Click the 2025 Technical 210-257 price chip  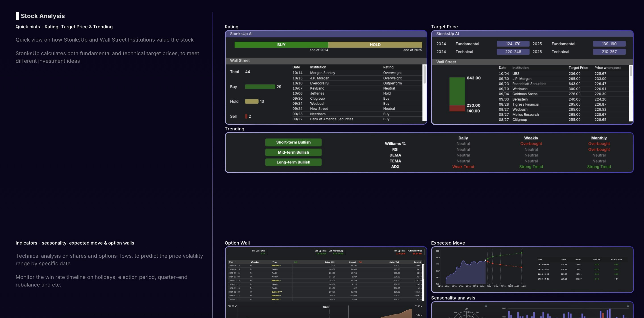(x=609, y=52)
